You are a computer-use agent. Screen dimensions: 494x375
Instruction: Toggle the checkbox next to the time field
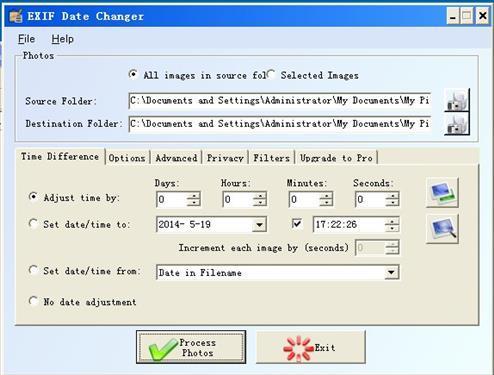[296, 223]
